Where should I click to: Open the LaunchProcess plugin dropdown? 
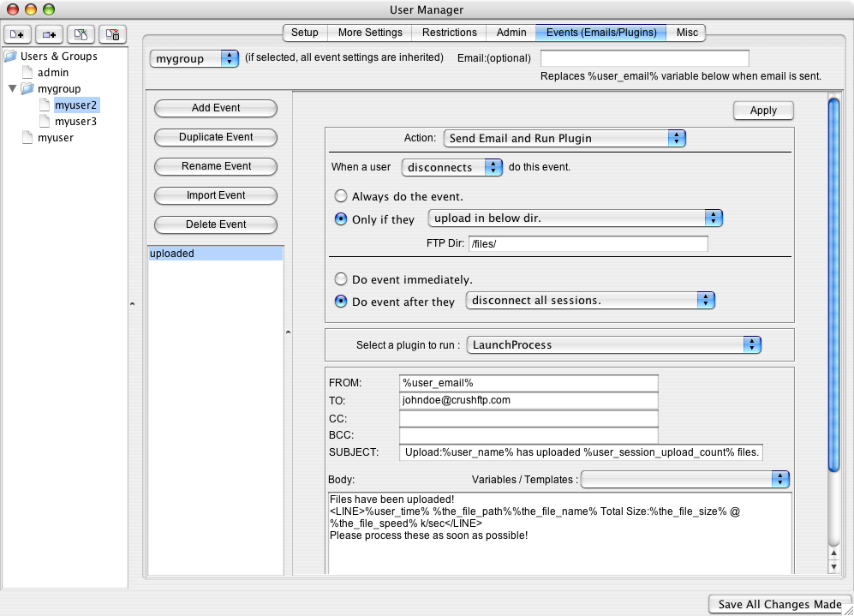[x=613, y=344]
